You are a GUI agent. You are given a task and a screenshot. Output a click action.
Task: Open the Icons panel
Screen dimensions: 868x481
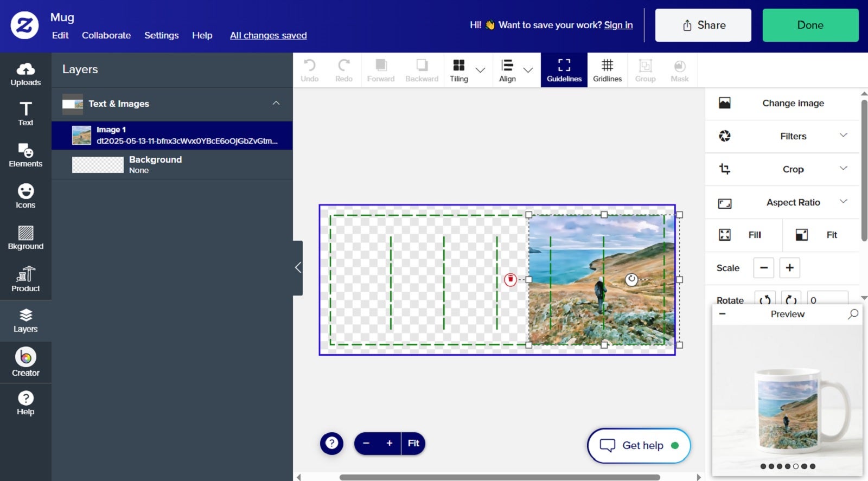[x=25, y=196]
